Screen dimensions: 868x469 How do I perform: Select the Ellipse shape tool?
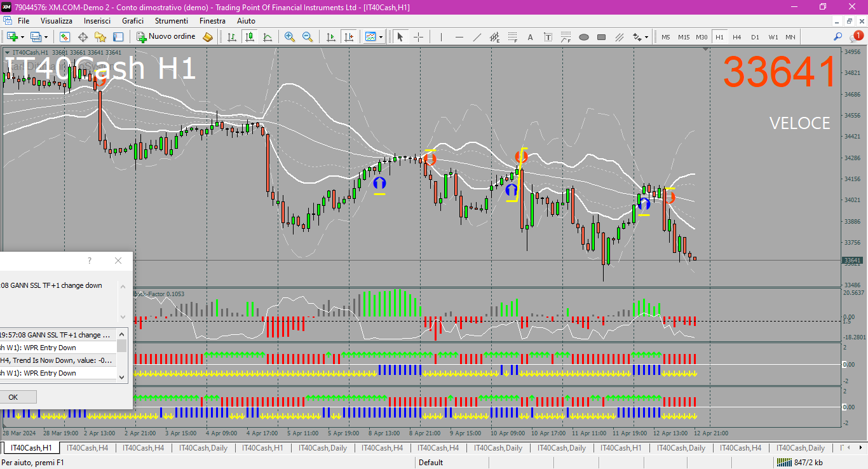point(584,37)
